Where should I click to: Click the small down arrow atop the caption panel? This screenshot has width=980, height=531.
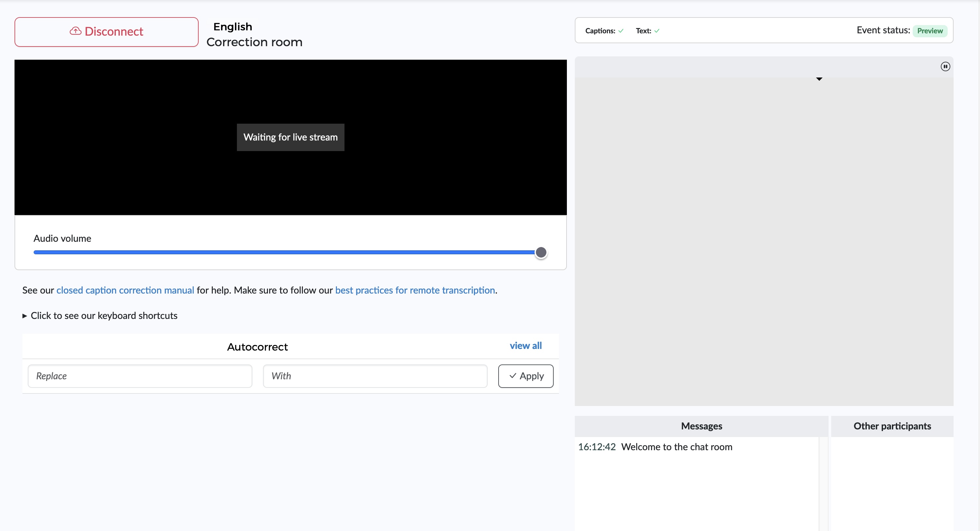(819, 79)
